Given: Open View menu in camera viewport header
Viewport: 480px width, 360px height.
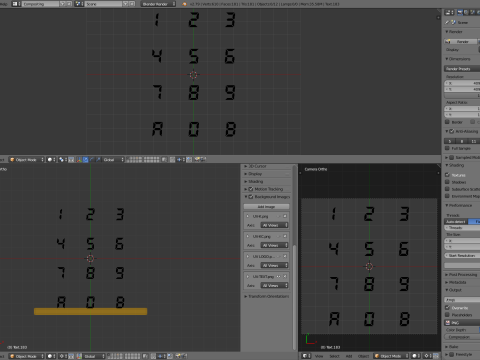Looking at the screenshot, I should pyautogui.click(x=319, y=356).
